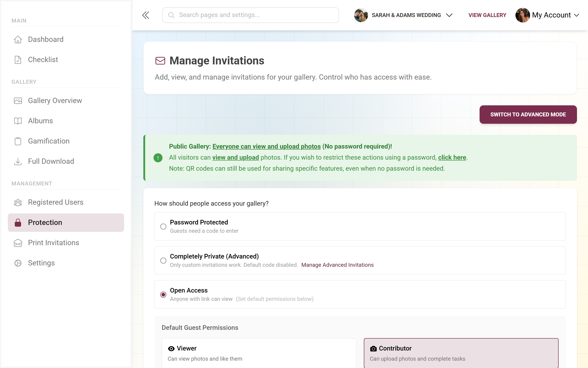
Task: Click the wedding couple gallery thumbnail
Action: point(361,15)
